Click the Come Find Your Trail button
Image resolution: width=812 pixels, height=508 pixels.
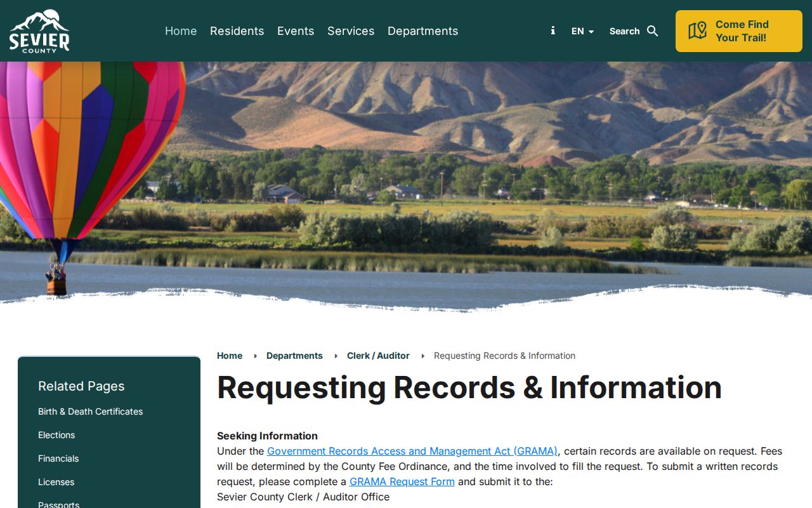[738, 31]
